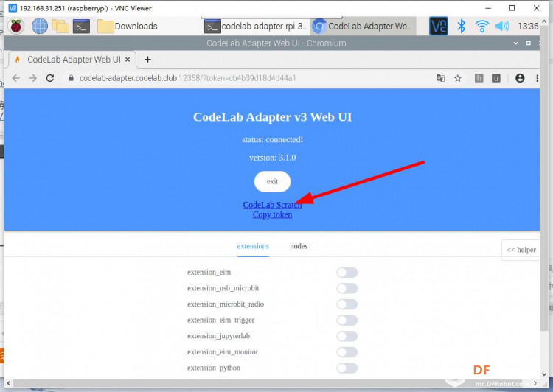Click the 'status: connected!' text
The image size is (553, 392).
coord(272,139)
